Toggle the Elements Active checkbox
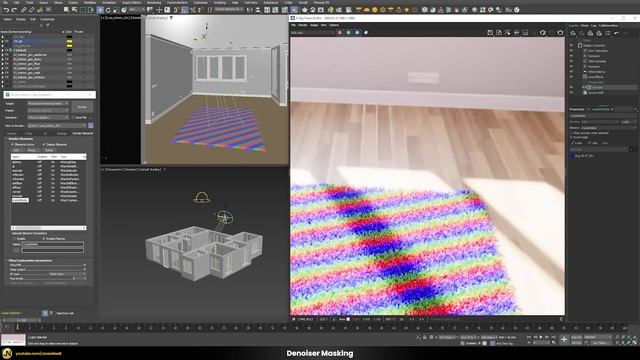 coord(12,144)
